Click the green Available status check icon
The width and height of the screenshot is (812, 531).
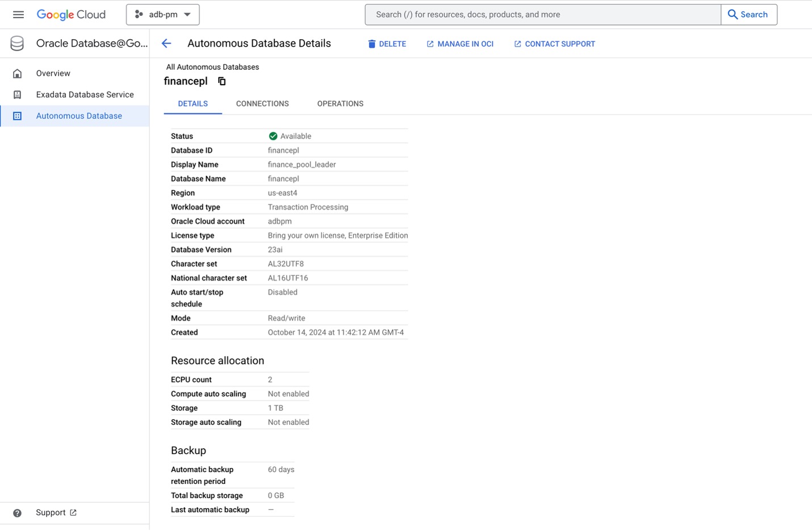(273, 136)
